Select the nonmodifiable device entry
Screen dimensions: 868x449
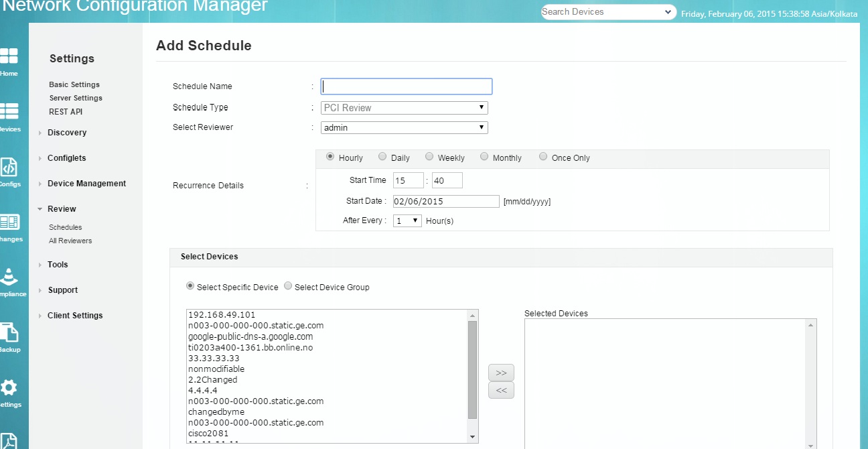[216, 369]
